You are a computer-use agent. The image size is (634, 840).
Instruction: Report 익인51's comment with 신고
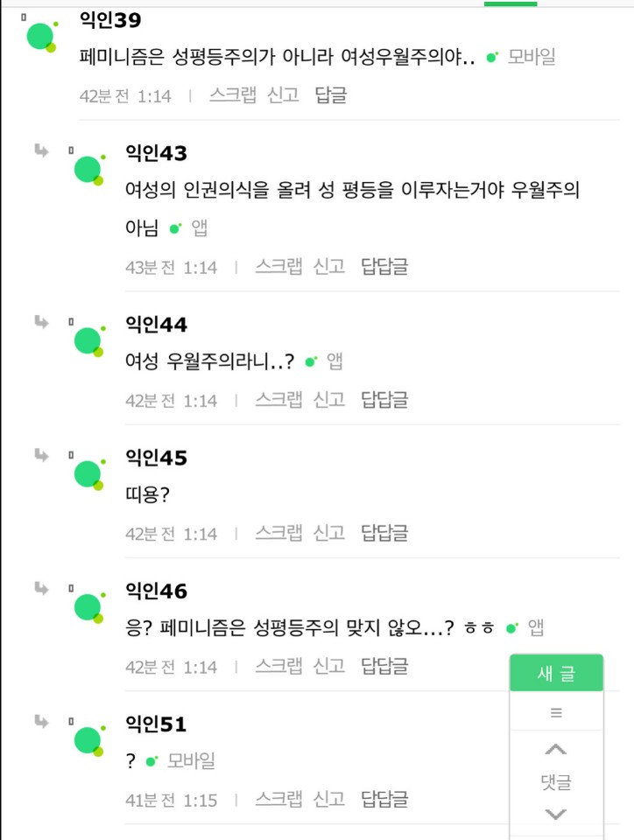[328, 799]
